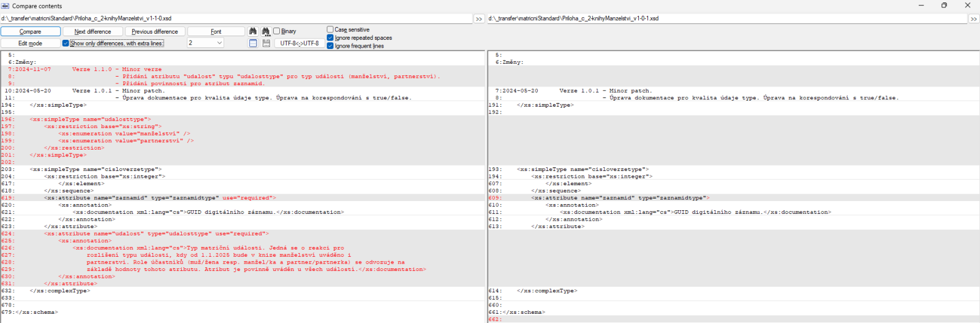Restore down the Compare contents window
This screenshot has height=323, width=980.
[x=944, y=6]
